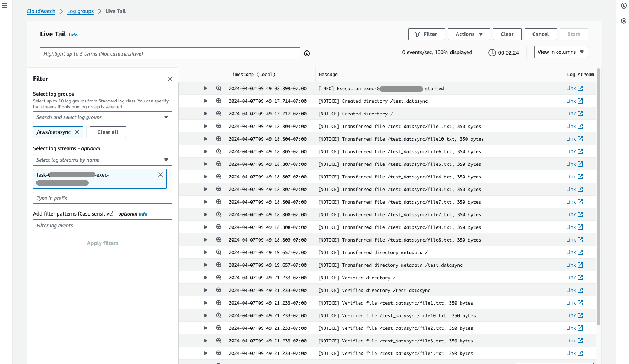Zoom into Transferred file6.txt log event
The height and width of the screenshot is (364, 629).
[x=219, y=151]
